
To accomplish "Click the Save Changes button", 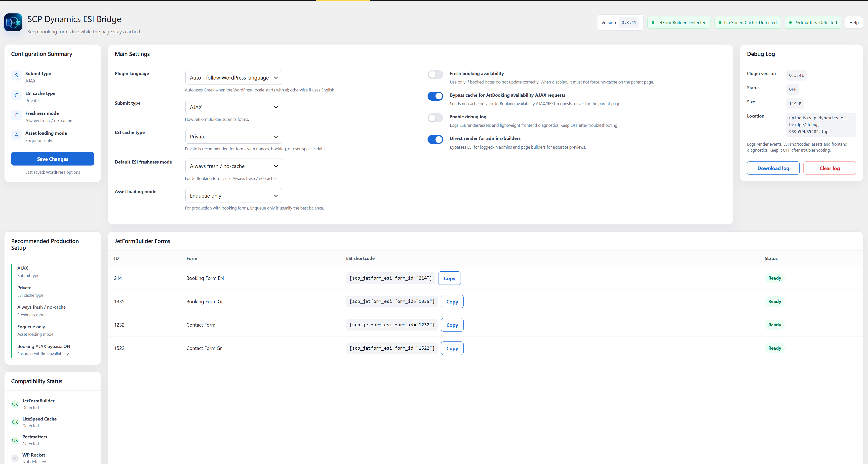I will click(x=53, y=159).
